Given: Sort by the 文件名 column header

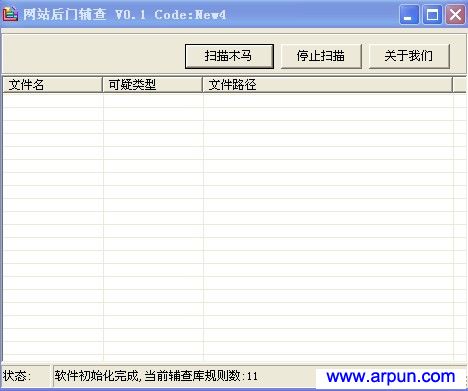Looking at the screenshot, I should (52, 85).
